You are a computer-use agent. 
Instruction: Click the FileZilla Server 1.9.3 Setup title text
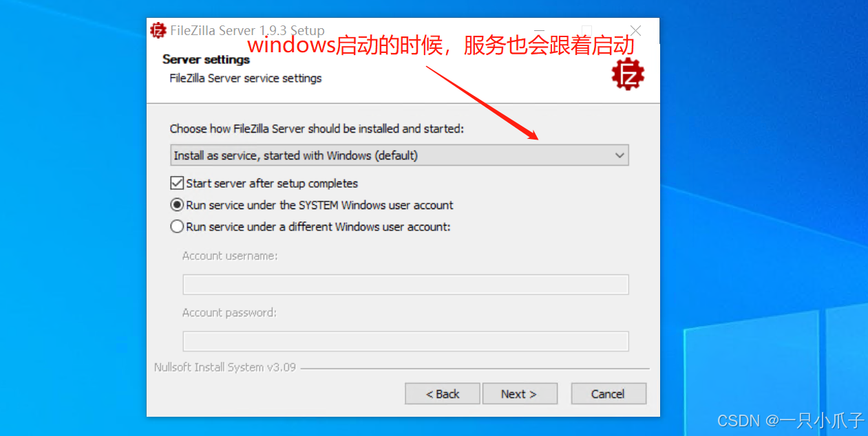pyautogui.click(x=246, y=31)
